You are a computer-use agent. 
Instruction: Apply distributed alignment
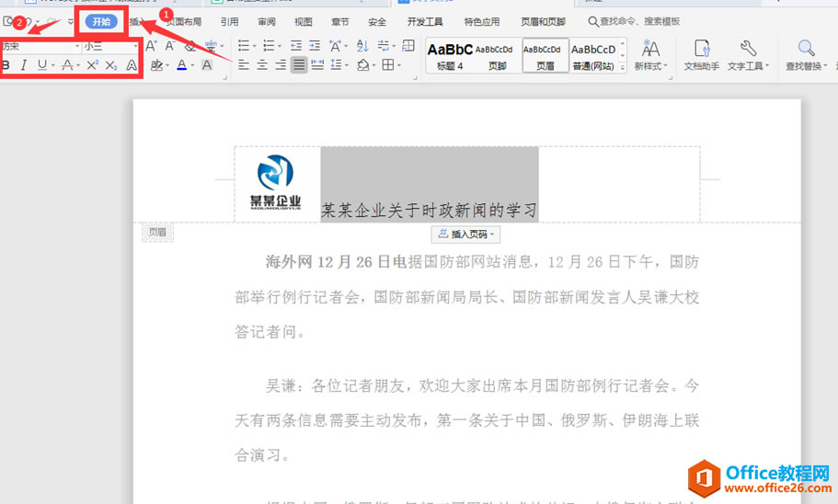pyautogui.click(x=317, y=65)
